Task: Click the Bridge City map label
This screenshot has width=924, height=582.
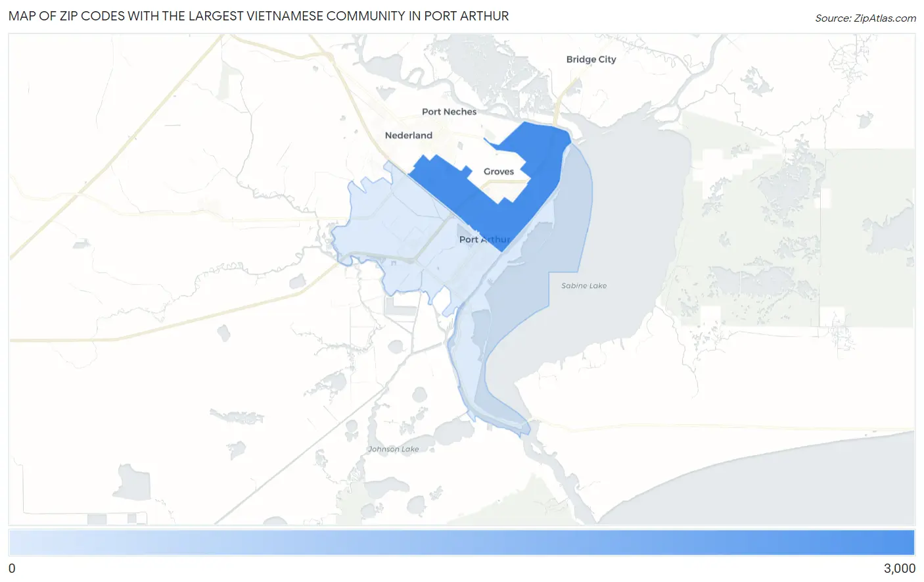Action: (591, 59)
